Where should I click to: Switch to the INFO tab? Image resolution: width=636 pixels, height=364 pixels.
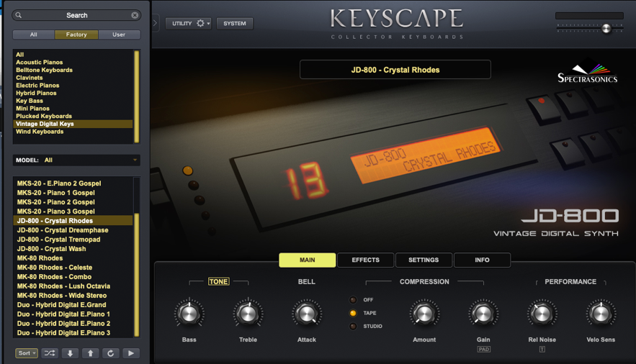tap(482, 260)
